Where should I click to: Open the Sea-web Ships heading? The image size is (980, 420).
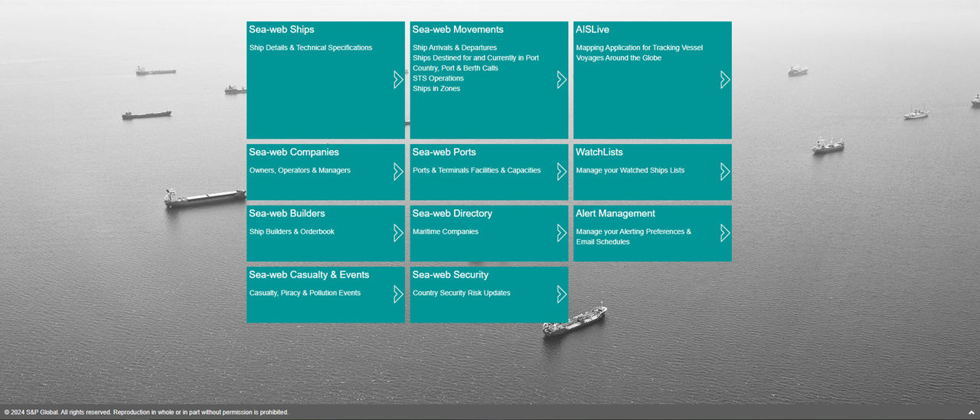point(282,30)
